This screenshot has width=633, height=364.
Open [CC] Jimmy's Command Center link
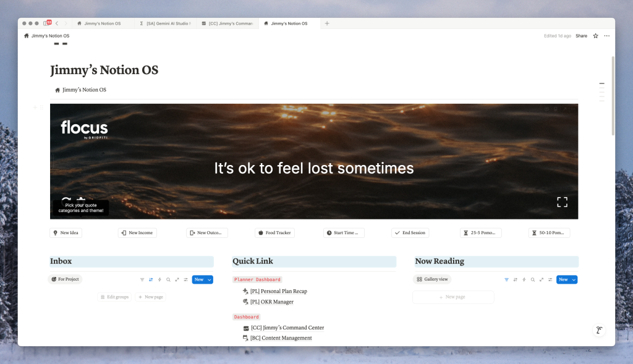[284, 328]
